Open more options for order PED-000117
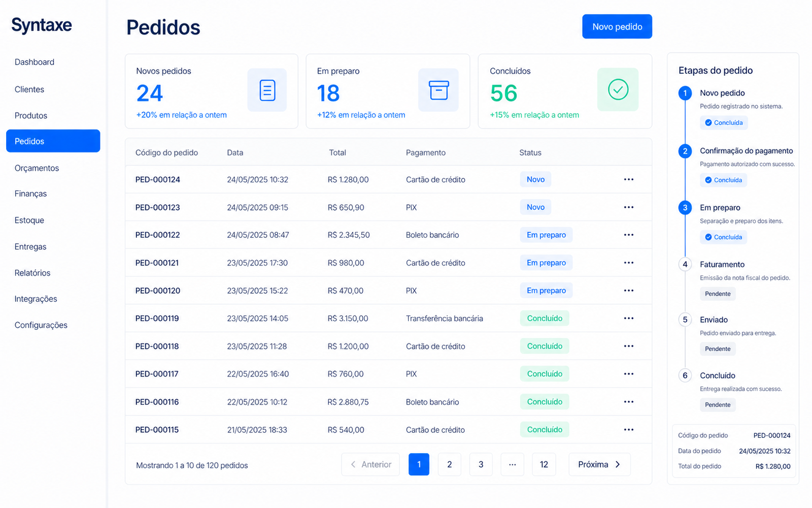Screen dimensions: 812x508 [x=629, y=374]
